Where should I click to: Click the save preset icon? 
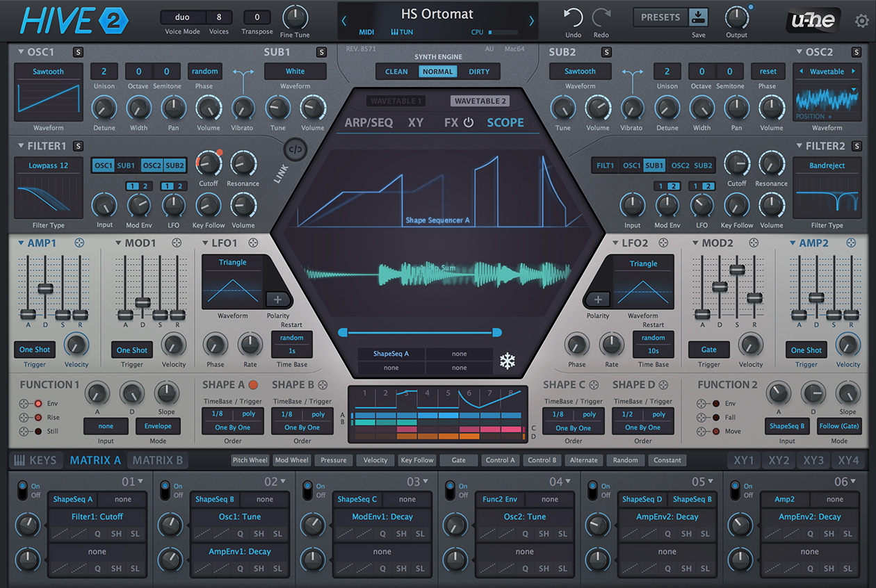[698, 17]
